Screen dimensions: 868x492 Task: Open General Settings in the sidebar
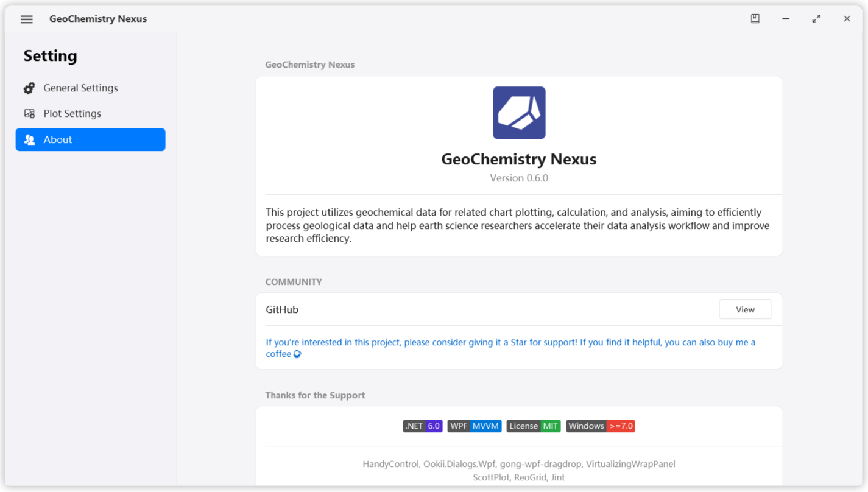click(80, 88)
